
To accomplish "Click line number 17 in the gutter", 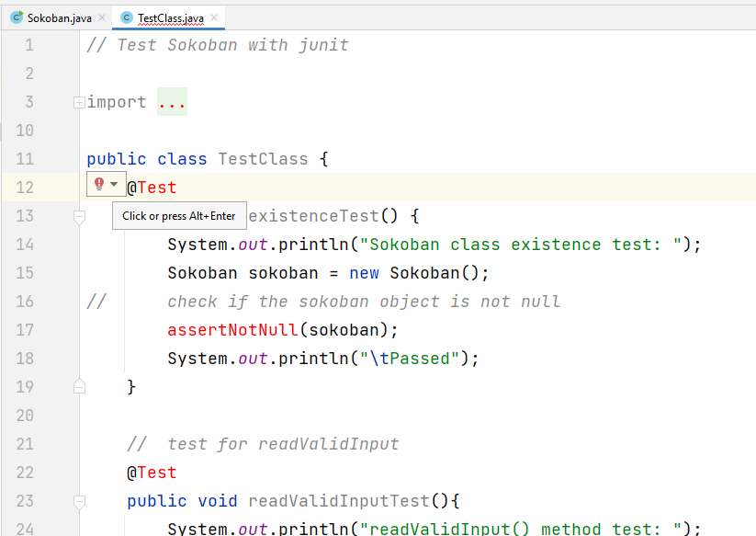I will [x=25, y=330].
